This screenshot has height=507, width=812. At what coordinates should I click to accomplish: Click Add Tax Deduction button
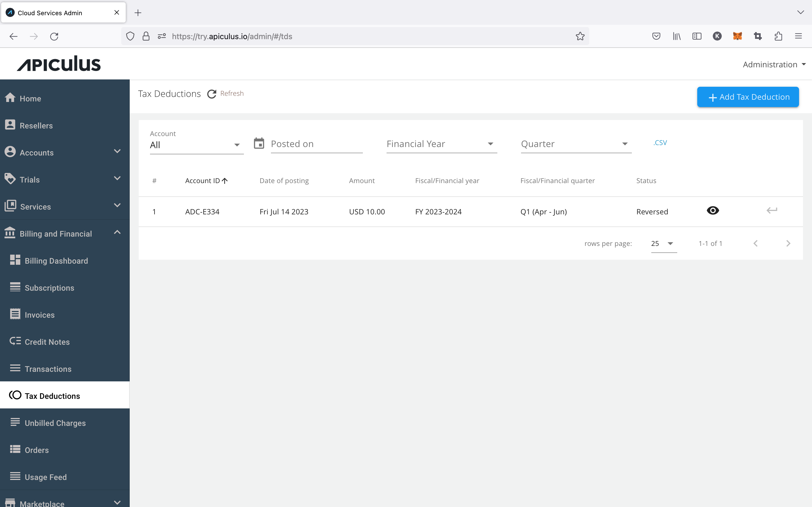[748, 97]
